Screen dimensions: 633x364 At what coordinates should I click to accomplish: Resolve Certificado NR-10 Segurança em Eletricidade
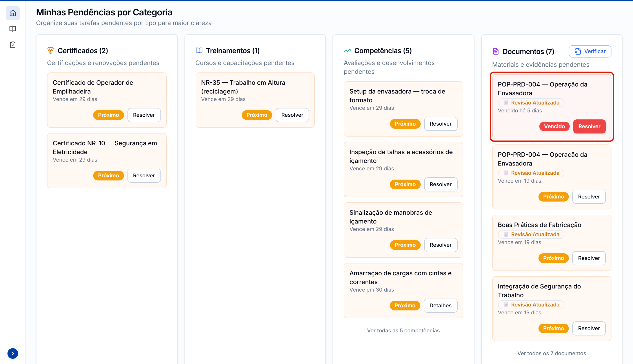[144, 175]
